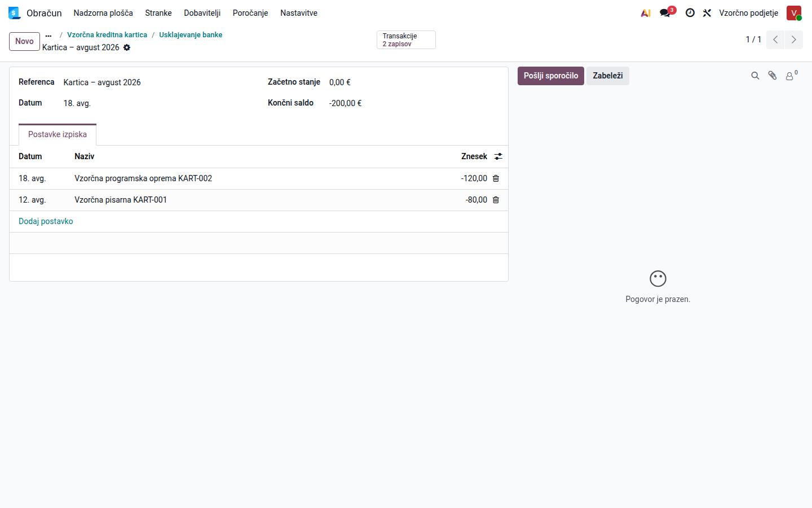Expand the breadcrumb ellipsis menu
Image resolution: width=812 pixels, height=508 pixels.
click(48, 36)
